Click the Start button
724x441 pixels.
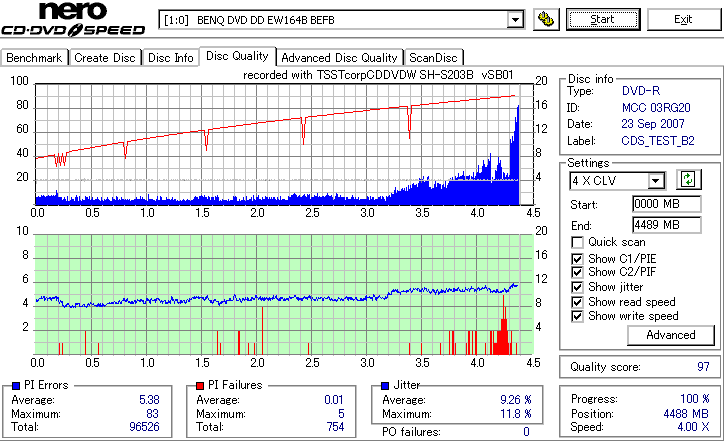pyautogui.click(x=603, y=19)
